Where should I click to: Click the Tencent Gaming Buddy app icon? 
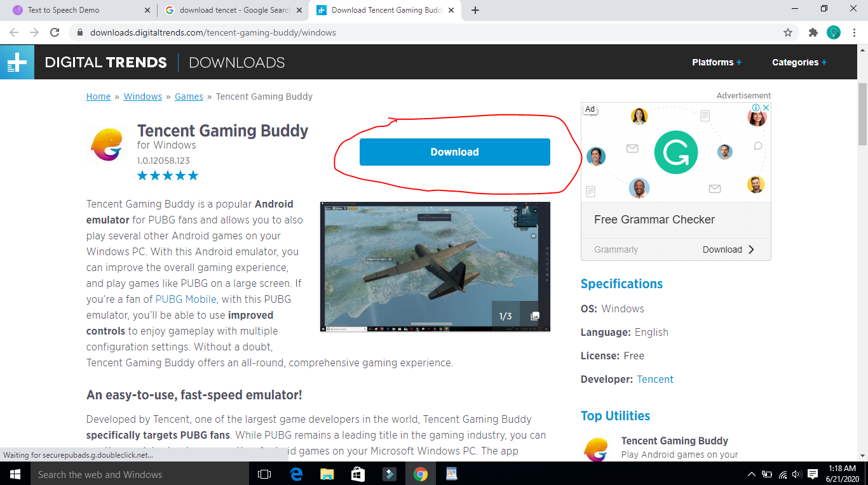tap(107, 145)
